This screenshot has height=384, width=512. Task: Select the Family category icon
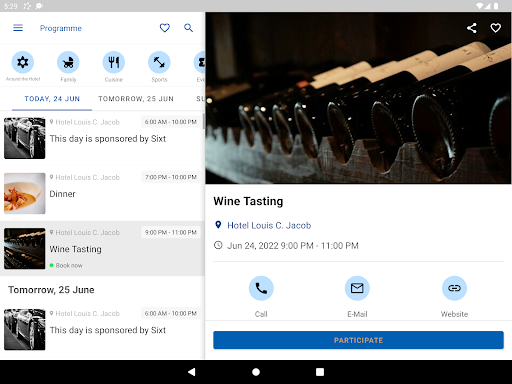click(x=68, y=62)
